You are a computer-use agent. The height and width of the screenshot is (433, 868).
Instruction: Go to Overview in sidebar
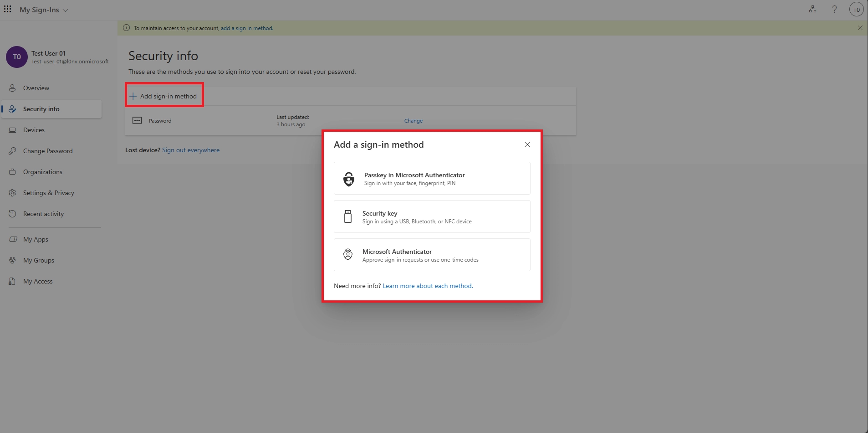(36, 88)
